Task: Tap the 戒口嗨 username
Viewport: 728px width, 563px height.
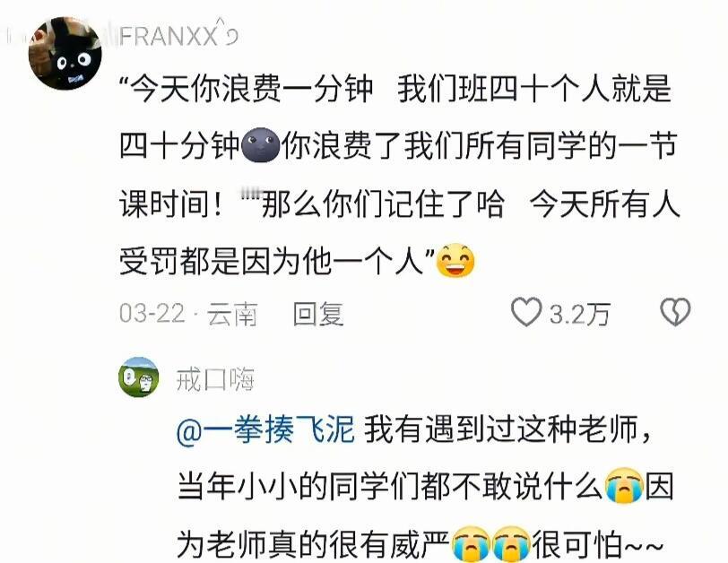Action: tap(215, 379)
